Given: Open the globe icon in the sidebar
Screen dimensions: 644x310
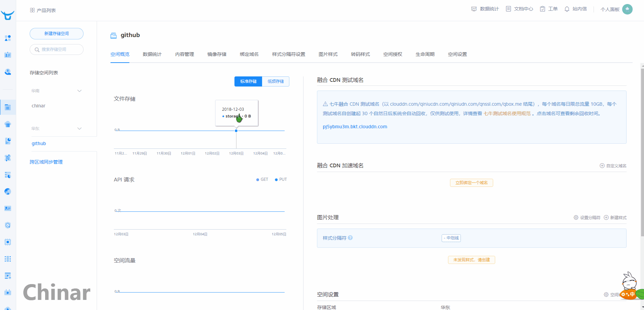Looking at the screenshot, I should [8, 192].
